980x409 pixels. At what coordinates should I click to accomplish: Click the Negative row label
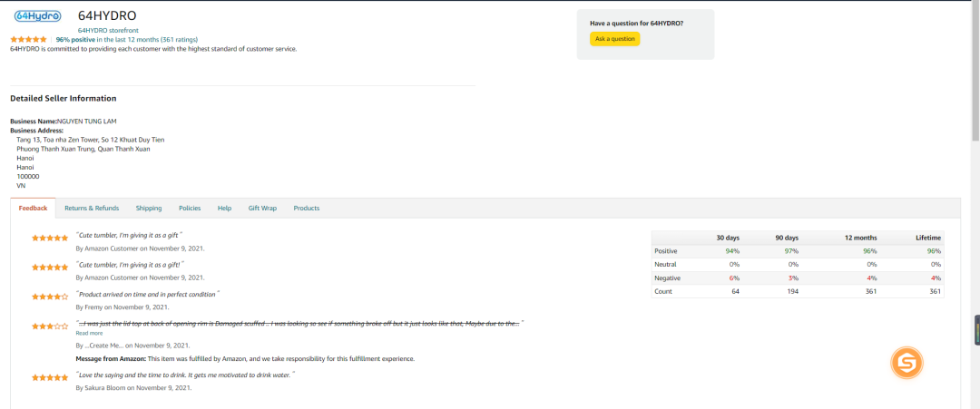click(x=668, y=278)
